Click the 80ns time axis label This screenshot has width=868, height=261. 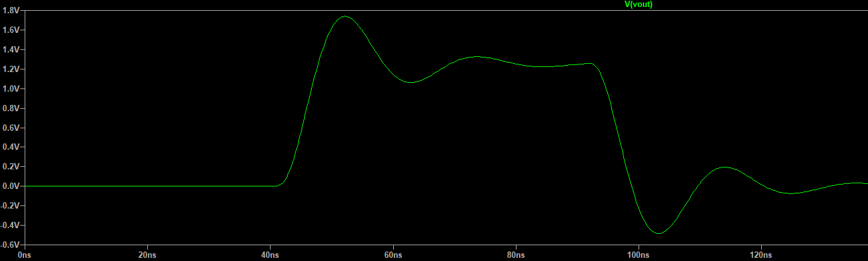[516, 255]
